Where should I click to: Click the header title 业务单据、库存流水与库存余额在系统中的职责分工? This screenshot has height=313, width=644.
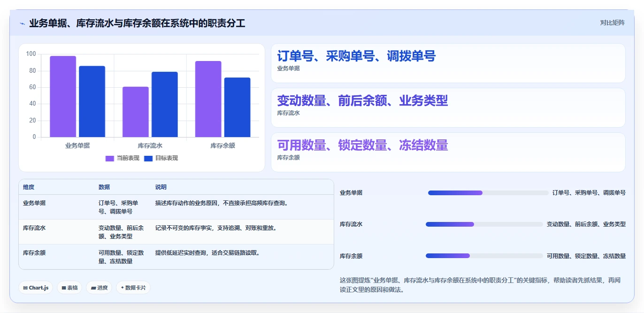137,23
